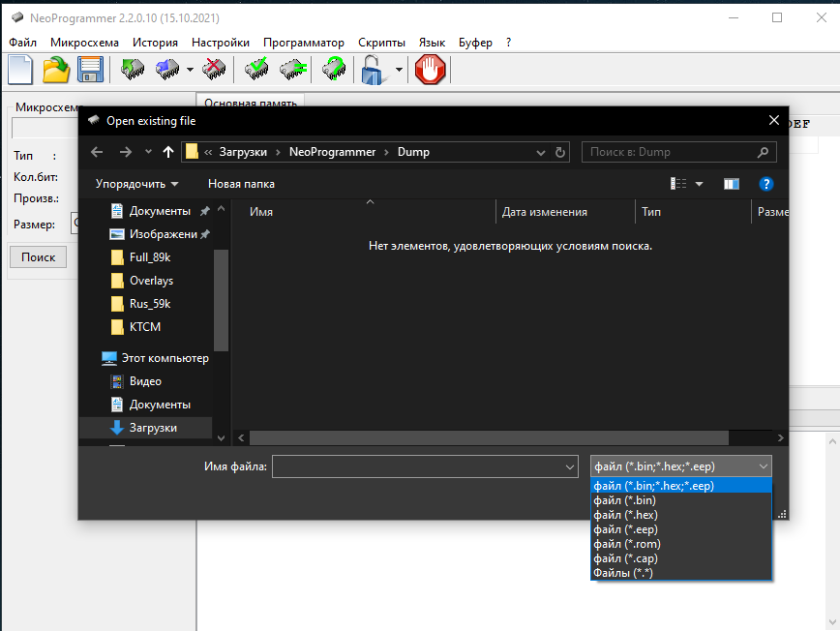Open the Файл menu
The image size is (840, 631).
click(22, 43)
